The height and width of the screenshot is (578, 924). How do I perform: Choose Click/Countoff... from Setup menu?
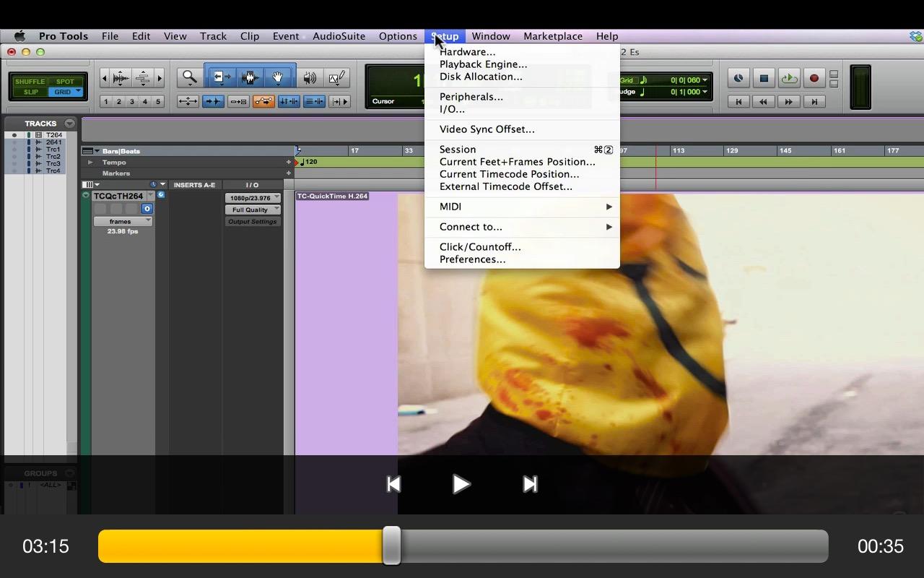[x=522, y=247]
